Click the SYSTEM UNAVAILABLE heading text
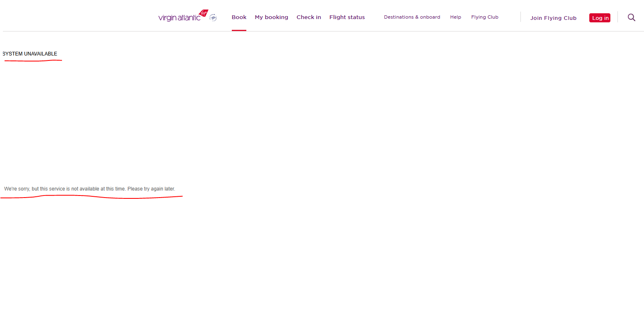 [x=30, y=54]
